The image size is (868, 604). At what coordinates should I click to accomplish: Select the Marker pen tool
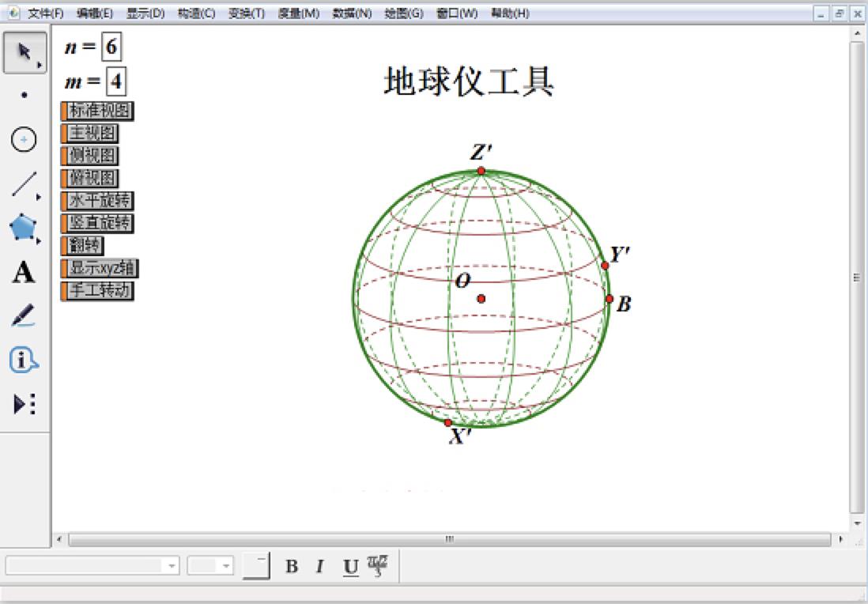pos(24,315)
